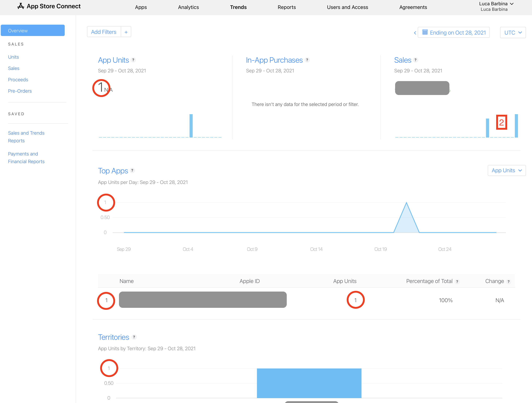Viewport: 532px width, 403px height.
Task: Open the Top Apps help question mark
Action: click(x=132, y=170)
